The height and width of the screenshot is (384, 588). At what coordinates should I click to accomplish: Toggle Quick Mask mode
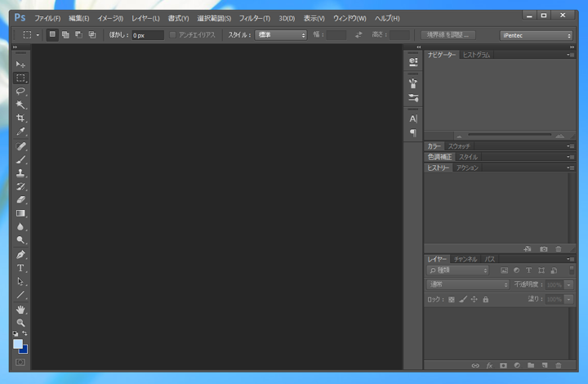point(20,362)
